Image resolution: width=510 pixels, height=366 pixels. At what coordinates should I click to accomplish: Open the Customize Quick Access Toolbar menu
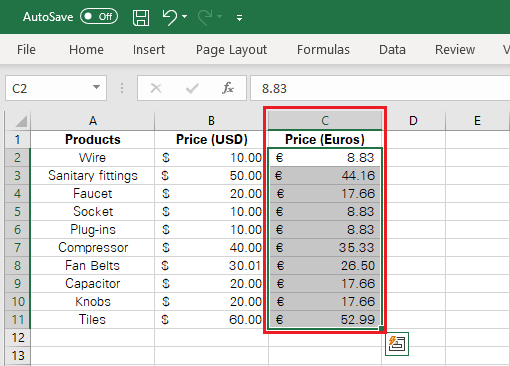click(239, 18)
